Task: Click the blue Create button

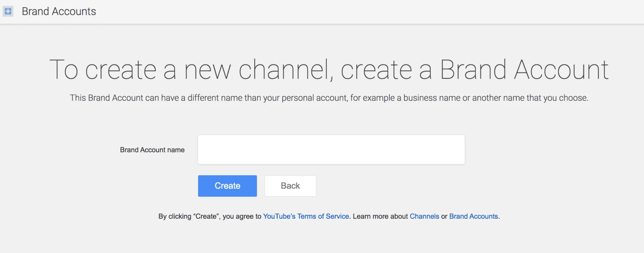Action: pyautogui.click(x=227, y=186)
